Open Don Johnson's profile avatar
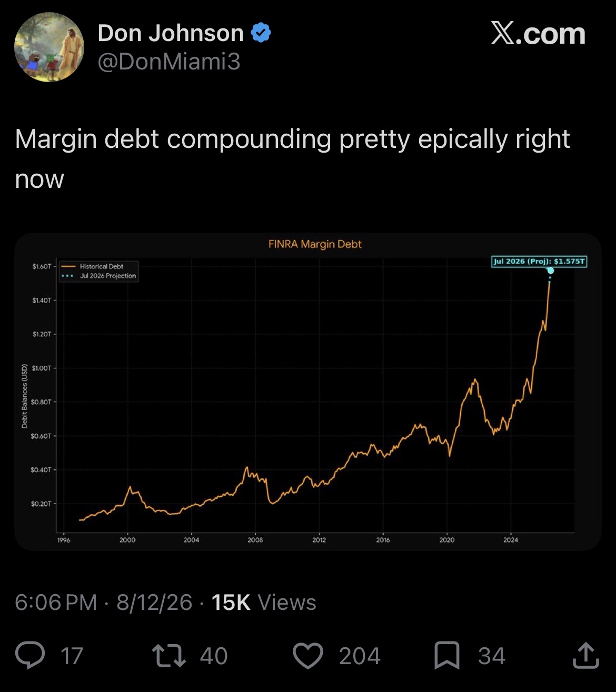Image resolution: width=616 pixels, height=692 pixels. 49,47
